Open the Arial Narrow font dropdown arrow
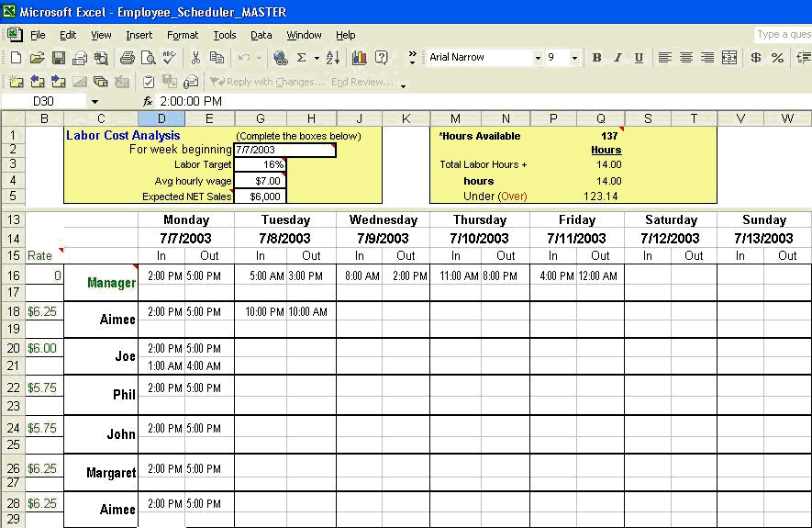The image size is (812, 528). click(x=538, y=58)
